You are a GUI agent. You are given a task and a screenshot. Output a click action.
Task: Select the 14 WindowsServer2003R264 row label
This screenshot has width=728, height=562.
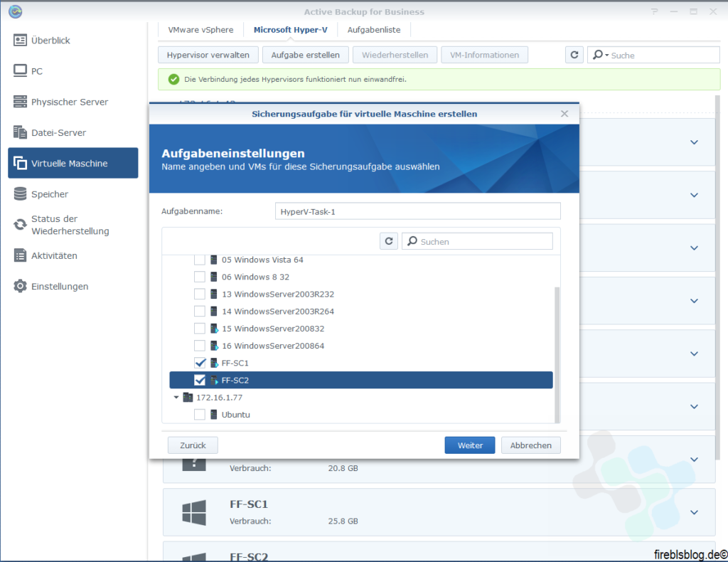tap(278, 311)
